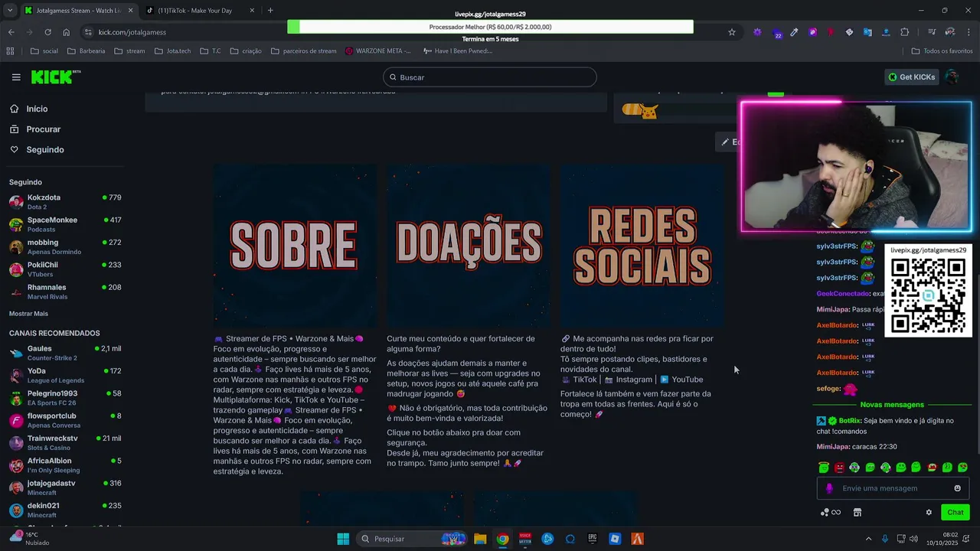The height and width of the screenshot is (551, 980).
Task: Open chat settings gear icon
Action: [x=929, y=513]
